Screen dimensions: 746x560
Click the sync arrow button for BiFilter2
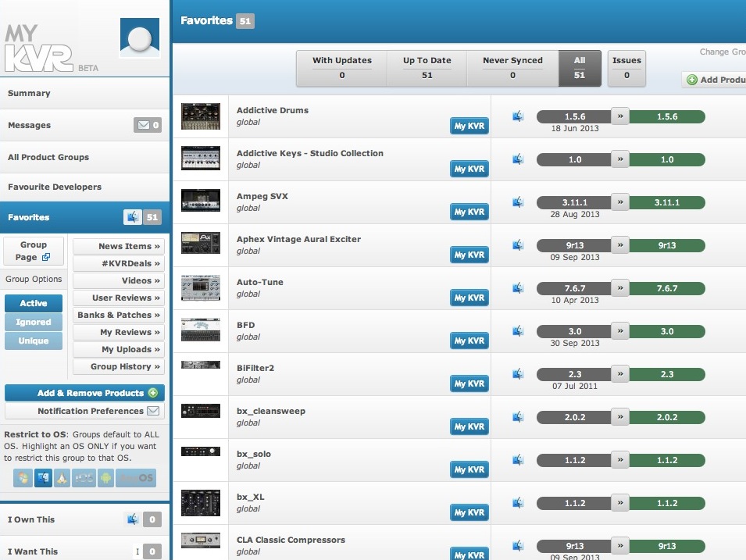coord(620,374)
